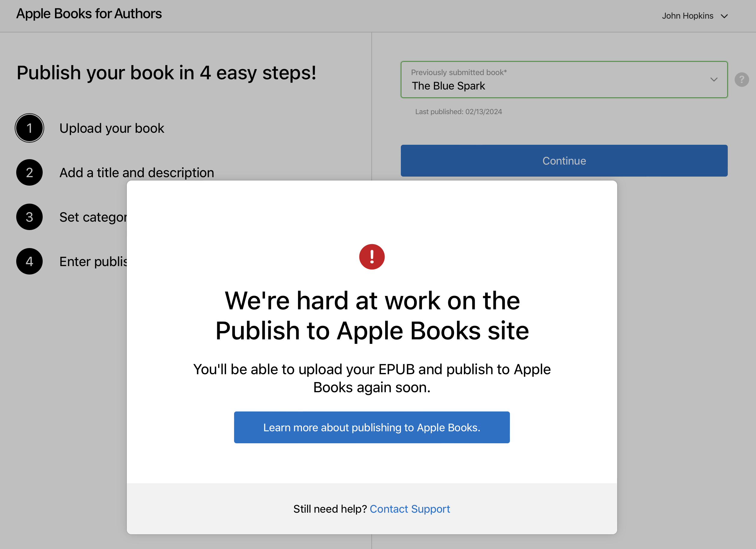
Task: Open Learn more about publishing to Apple Books
Action: coord(372,427)
